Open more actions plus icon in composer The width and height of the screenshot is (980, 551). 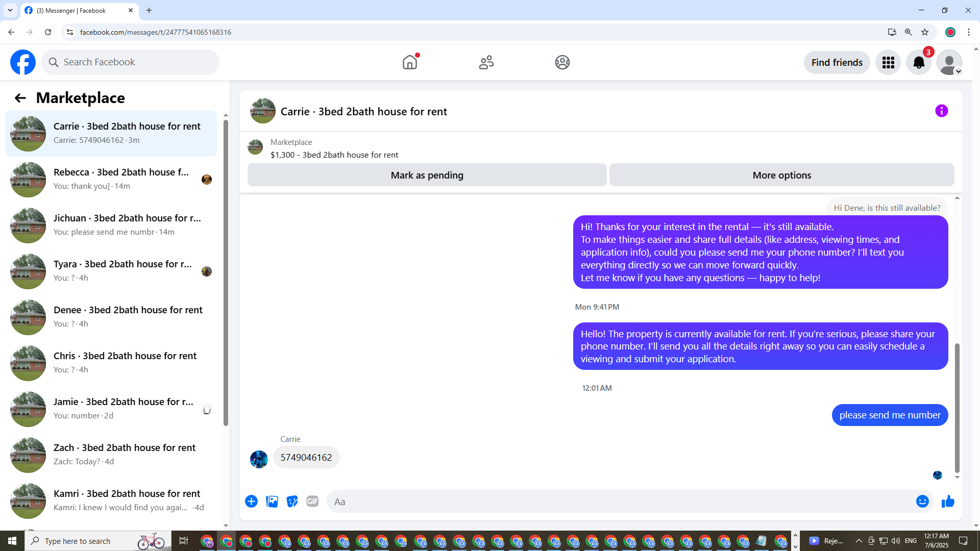click(251, 502)
